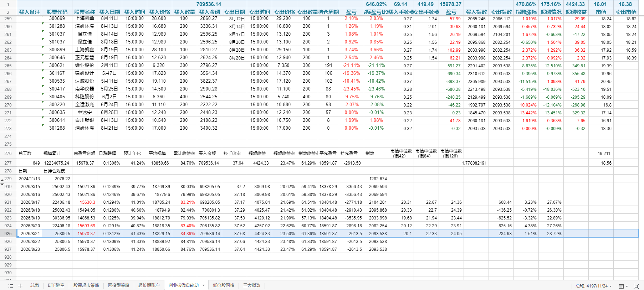Toggle full screen icon in status bar
Screen dimensions: 644x290
click(636, 286)
